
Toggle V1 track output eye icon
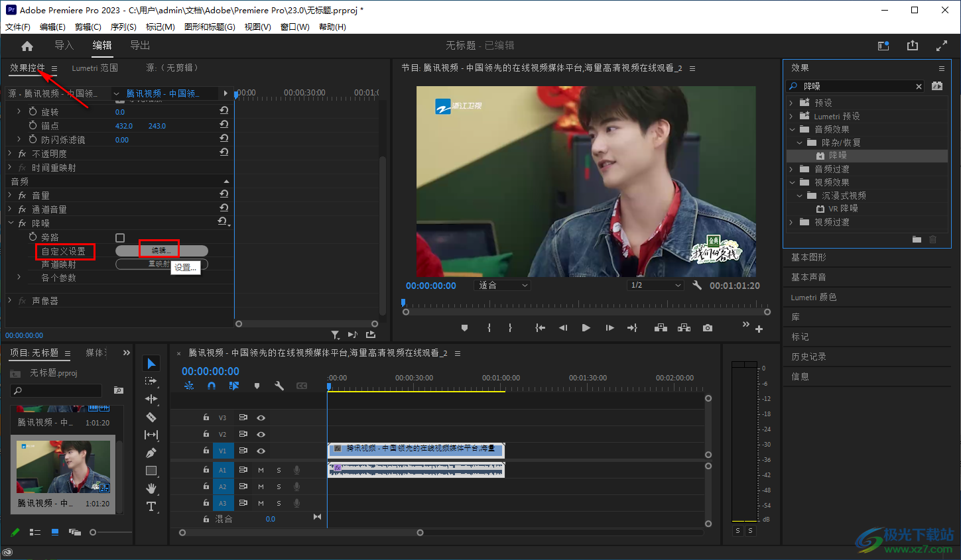tap(261, 451)
